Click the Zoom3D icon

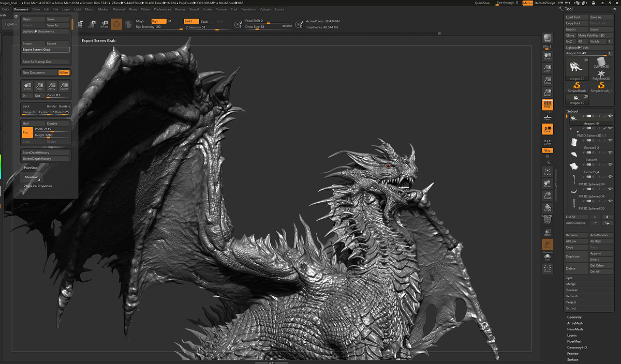click(x=547, y=195)
